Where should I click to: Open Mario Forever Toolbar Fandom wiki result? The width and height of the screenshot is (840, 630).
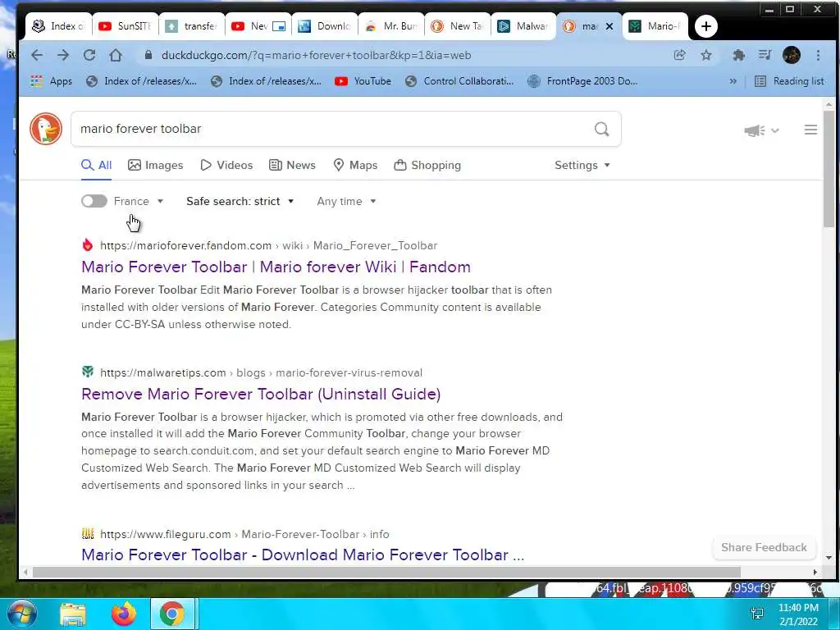point(276,267)
